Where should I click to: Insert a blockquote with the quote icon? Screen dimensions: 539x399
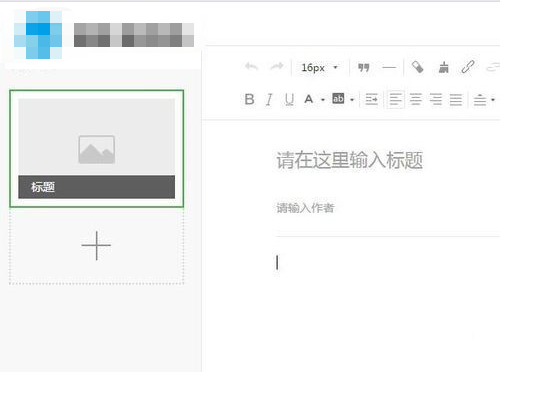coord(364,67)
